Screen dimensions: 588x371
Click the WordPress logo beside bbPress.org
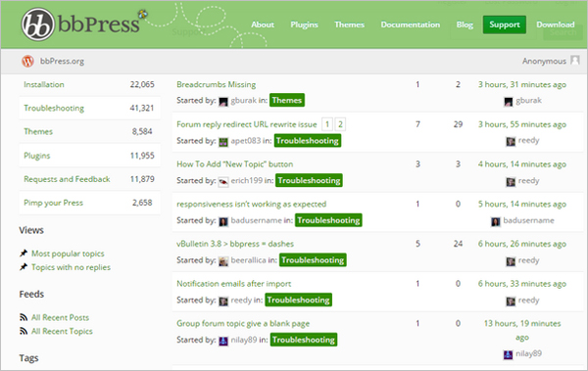click(x=27, y=61)
